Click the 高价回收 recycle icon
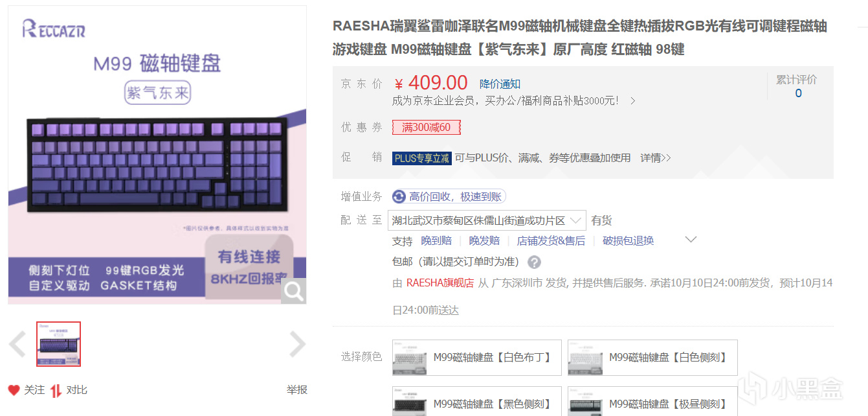Screen dimensions: 868x416 [399, 196]
